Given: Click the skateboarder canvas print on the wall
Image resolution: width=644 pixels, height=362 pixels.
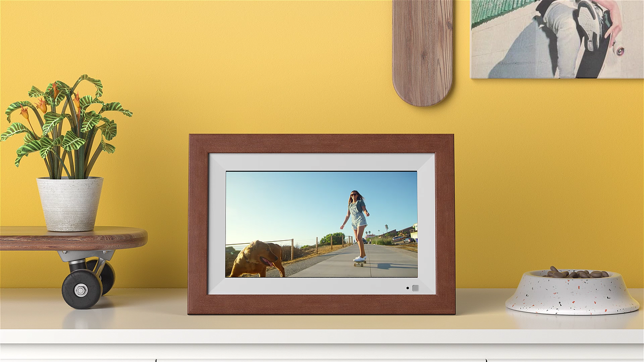Looking at the screenshot, I should coord(557,39).
